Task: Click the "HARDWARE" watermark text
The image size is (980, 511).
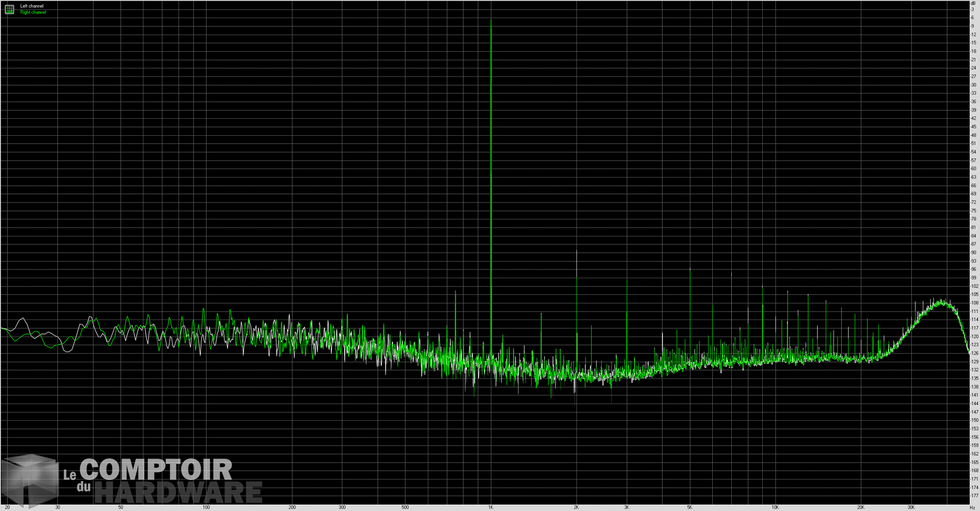Action: pyautogui.click(x=178, y=492)
